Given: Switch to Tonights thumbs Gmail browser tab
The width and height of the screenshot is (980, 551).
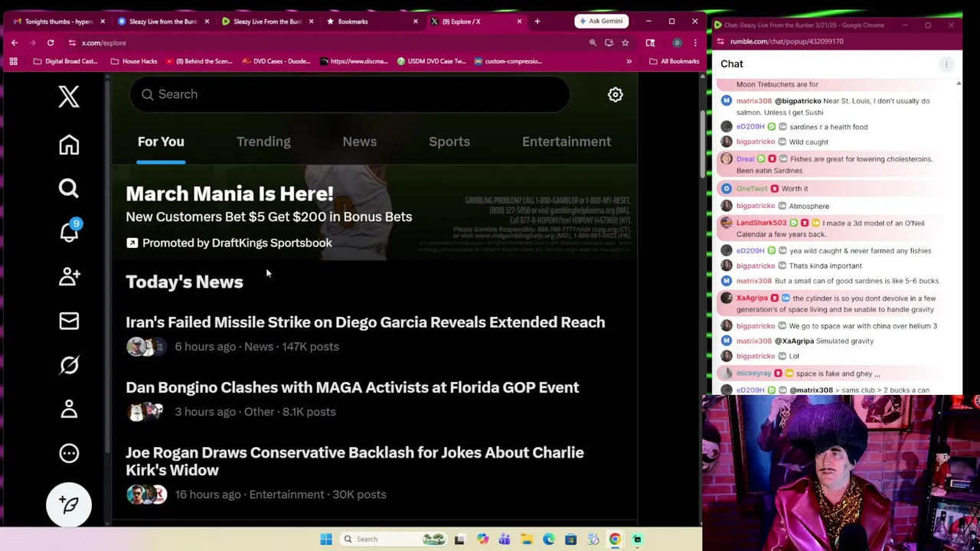Looking at the screenshot, I should point(58,21).
